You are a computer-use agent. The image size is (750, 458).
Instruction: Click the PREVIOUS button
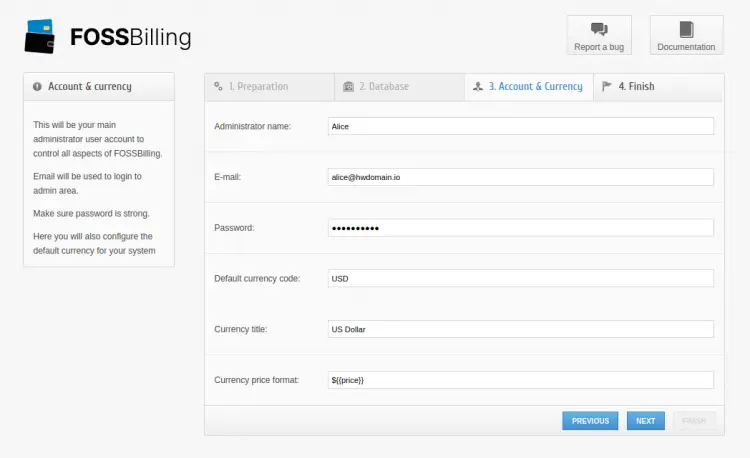coord(590,421)
